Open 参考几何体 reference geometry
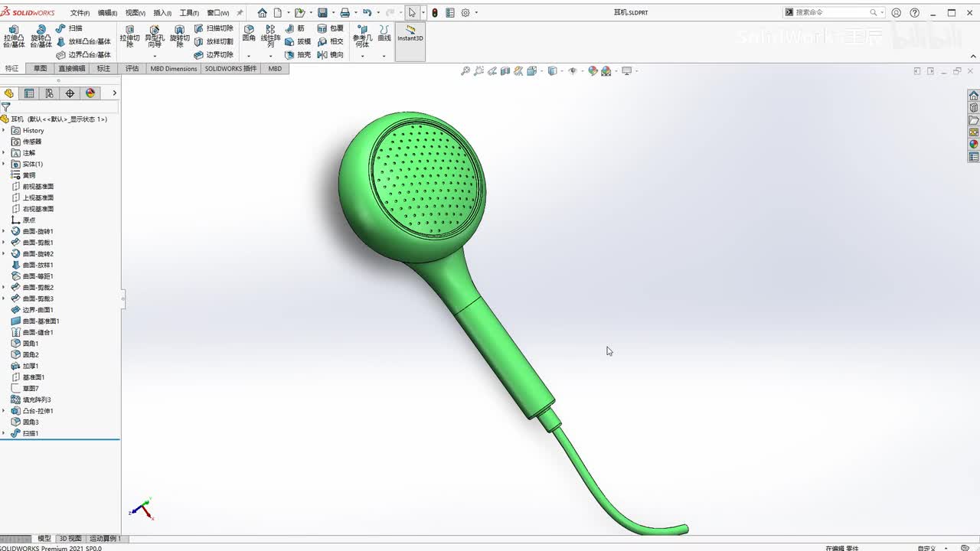This screenshot has width=980, height=551. pyautogui.click(x=363, y=36)
